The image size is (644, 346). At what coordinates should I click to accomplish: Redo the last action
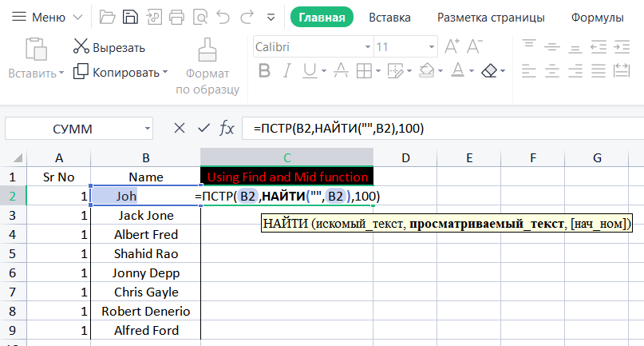(x=247, y=18)
